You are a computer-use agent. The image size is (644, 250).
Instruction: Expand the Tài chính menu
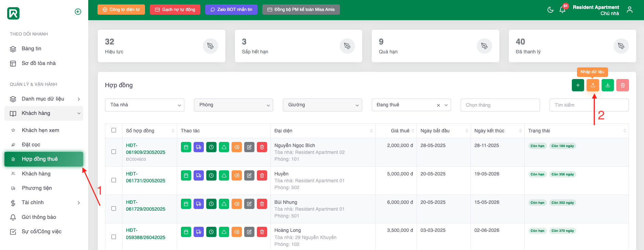click(x=44, y=202)
